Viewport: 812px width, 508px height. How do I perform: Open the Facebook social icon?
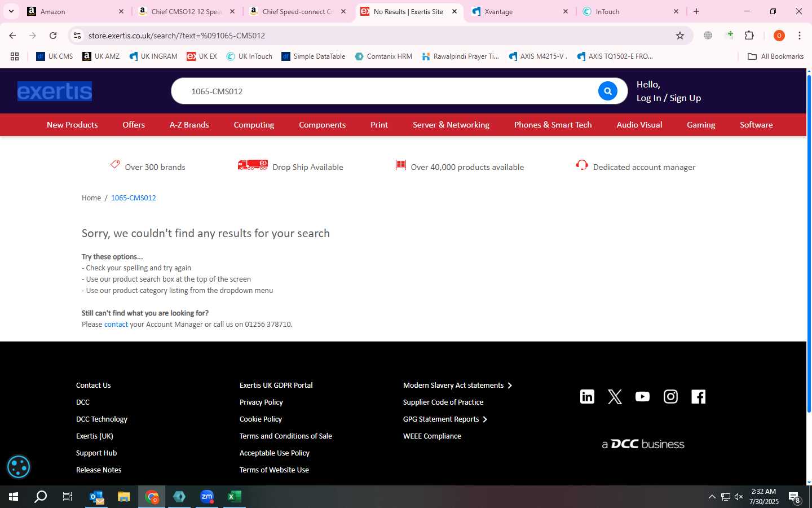[698, 397]
